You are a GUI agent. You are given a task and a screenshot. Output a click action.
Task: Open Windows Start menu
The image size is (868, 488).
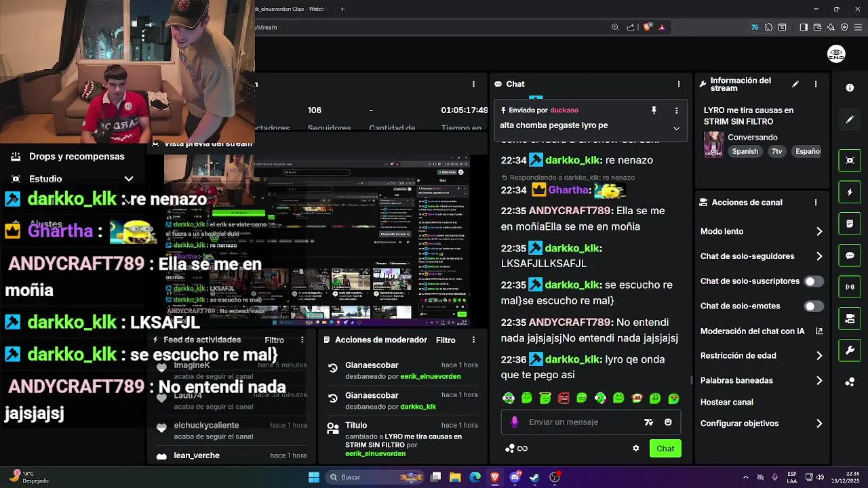tap(314, 477)
